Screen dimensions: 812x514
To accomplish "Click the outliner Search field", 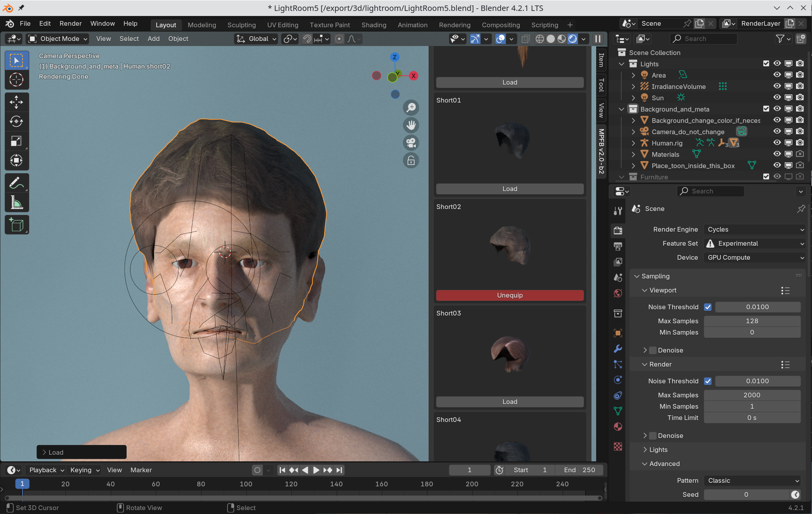I will point(703,39).
